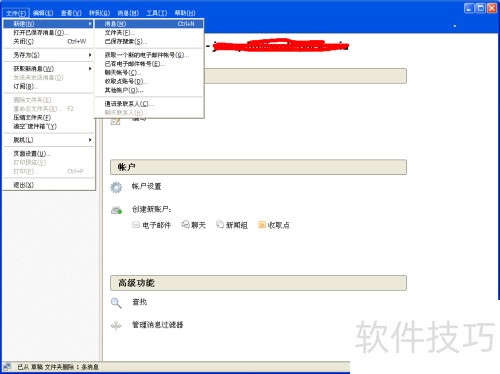The height and width of the screenshot is (374, 500).
Task: Open the 消息(M) menu in menu bar
Action: point(128,13)
